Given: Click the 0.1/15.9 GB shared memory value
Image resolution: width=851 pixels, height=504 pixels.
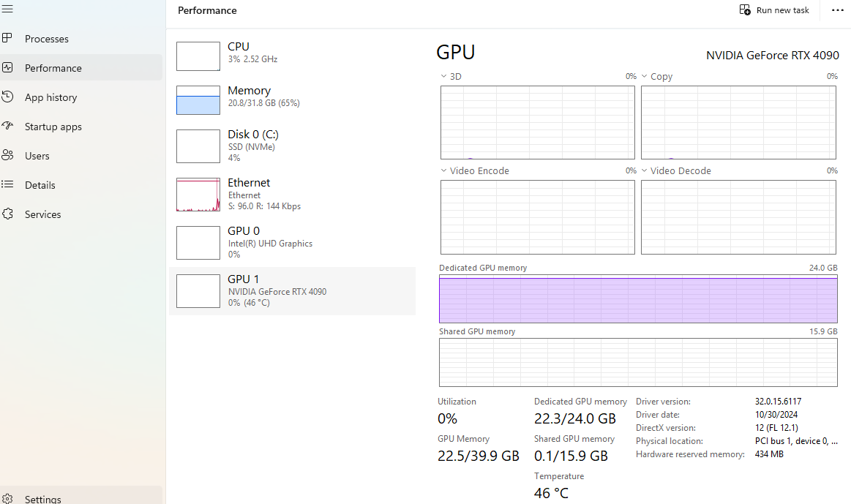Looking at the screenshot, I should point(571,456).
